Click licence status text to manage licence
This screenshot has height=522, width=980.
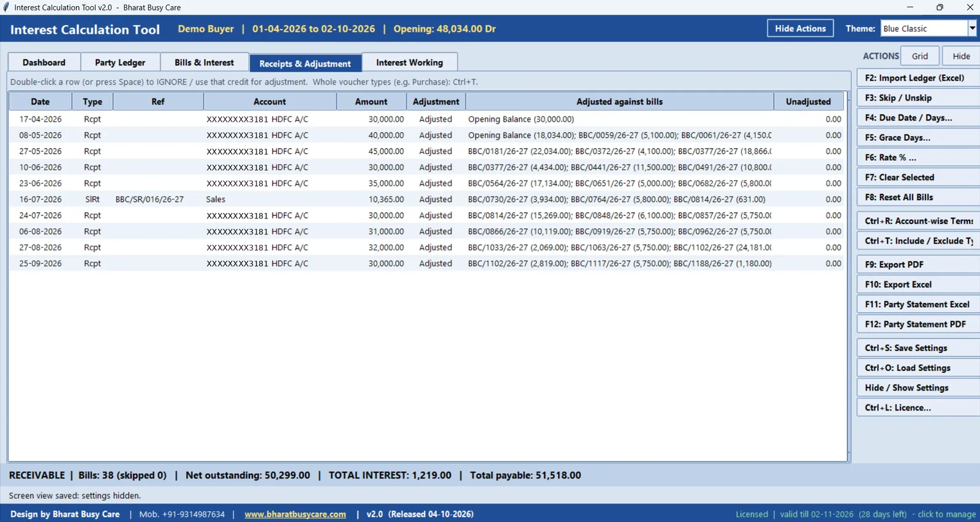tap(856, 514)
